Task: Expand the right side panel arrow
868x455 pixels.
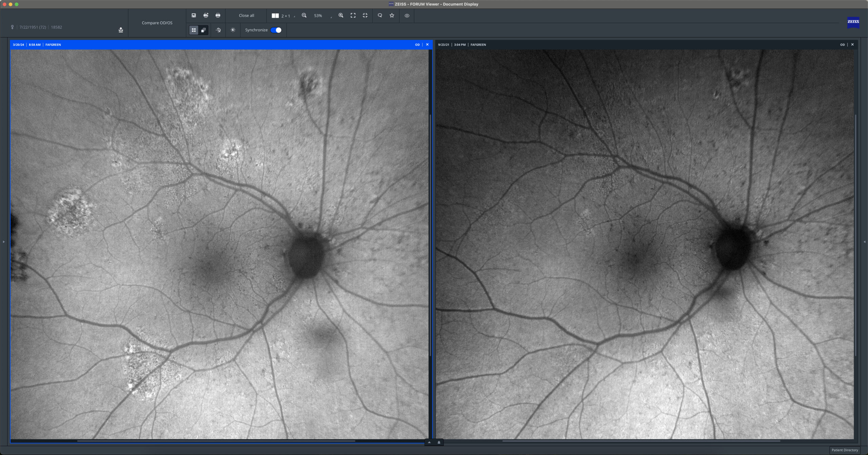Action: (x=864, y=242)
